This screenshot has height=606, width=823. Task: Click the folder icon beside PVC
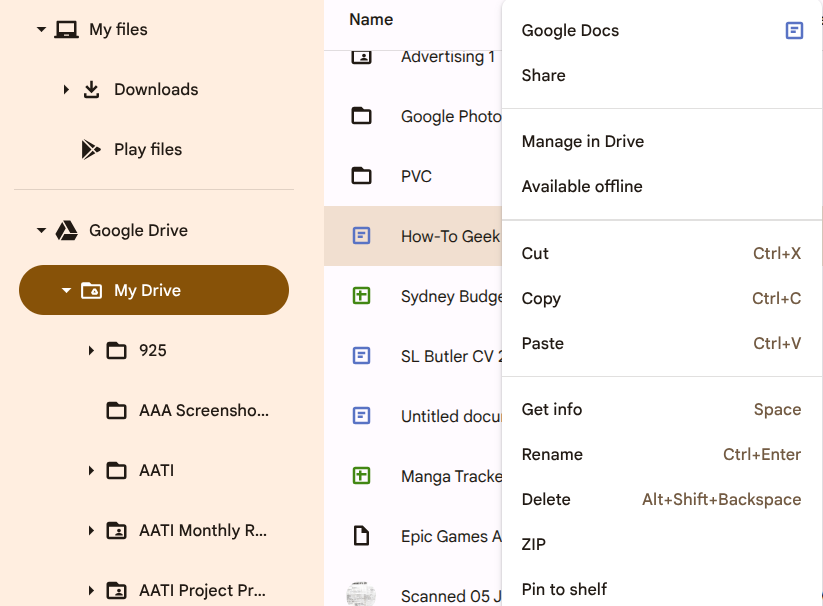361,176
